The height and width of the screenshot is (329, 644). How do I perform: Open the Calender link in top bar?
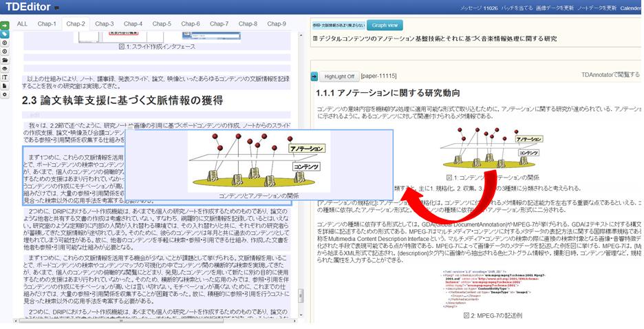point(630,8)
